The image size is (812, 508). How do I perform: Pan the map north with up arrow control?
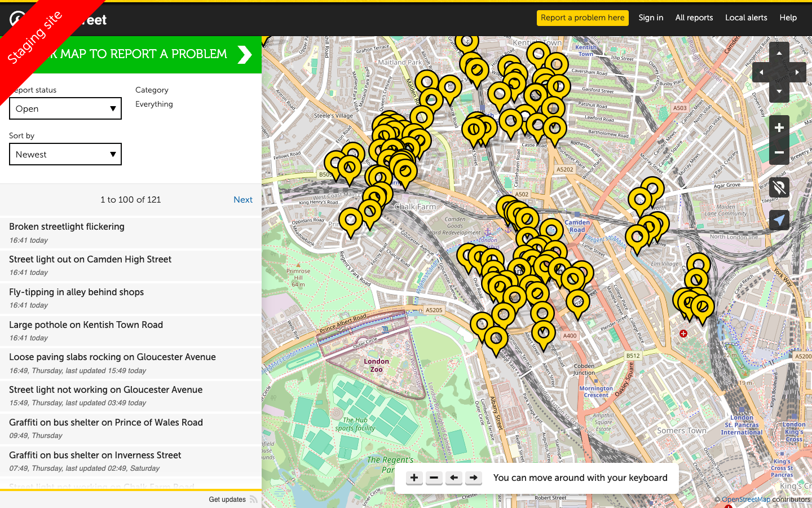pos(779,52)
